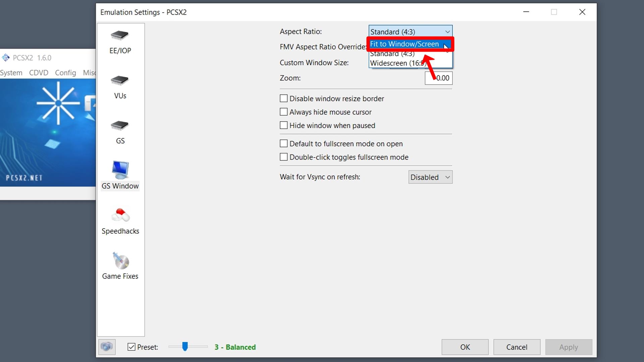Image resolution: width=644 pixels, height=362 pixels.
Task: Open the VUs settings page
Action: (x=120, y=87)
